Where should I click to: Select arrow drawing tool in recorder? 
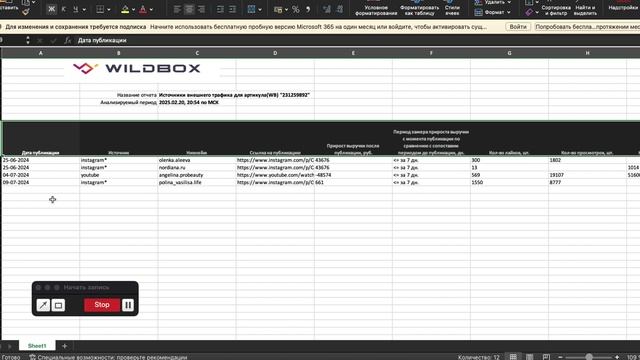43,305
